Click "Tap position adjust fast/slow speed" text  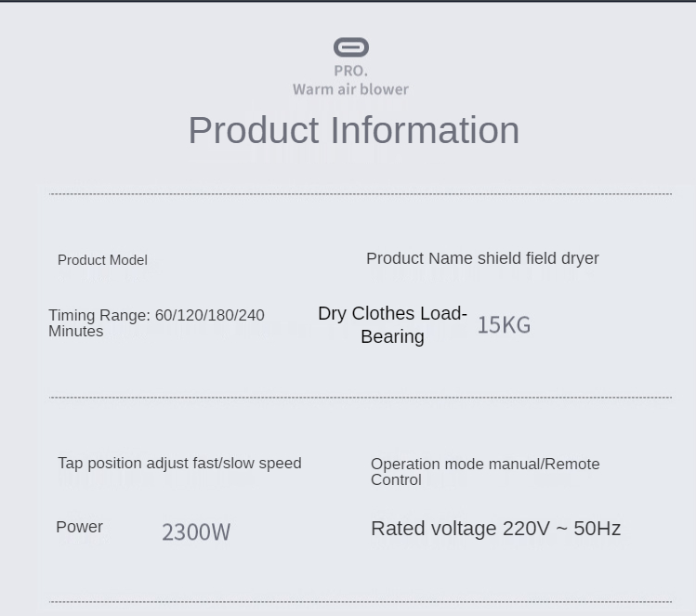pyautogui.click(x=179, y=463)
